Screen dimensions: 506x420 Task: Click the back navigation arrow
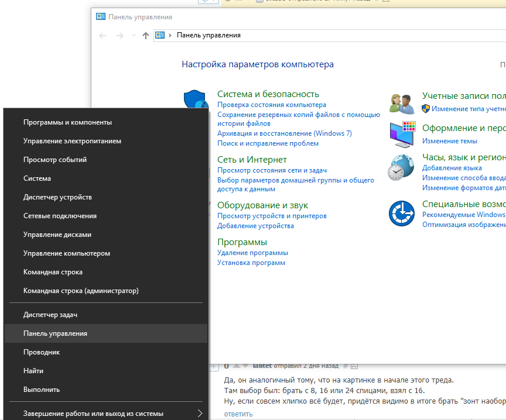click(103, 36)
